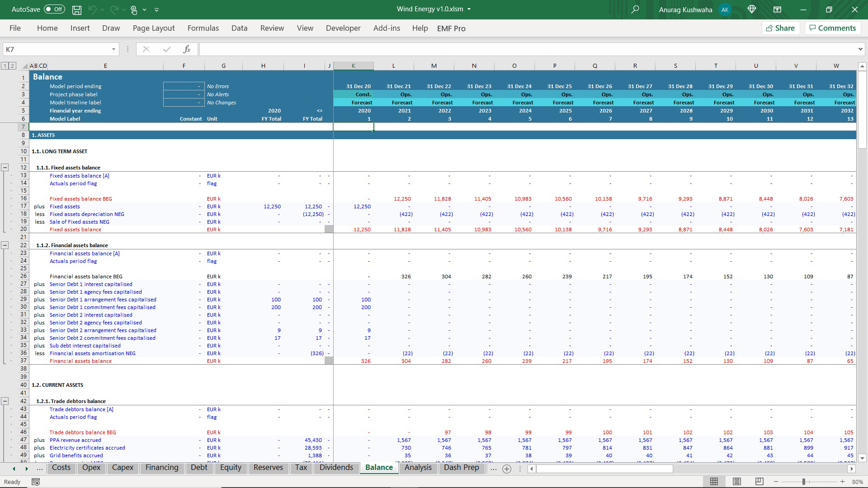This screenshot has width=868, height=488.
Task: Toggle the AutoSave switch
Action: pyautogui.click(x=55, y=9)
